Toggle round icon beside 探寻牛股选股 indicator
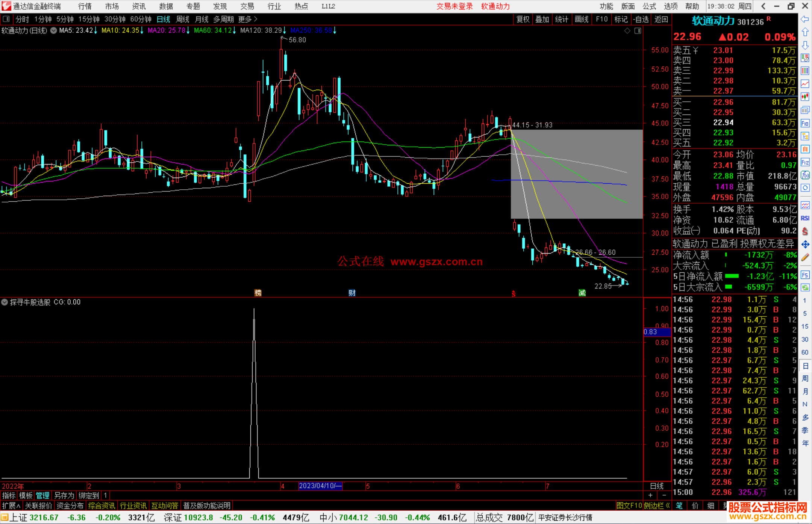 5,302
